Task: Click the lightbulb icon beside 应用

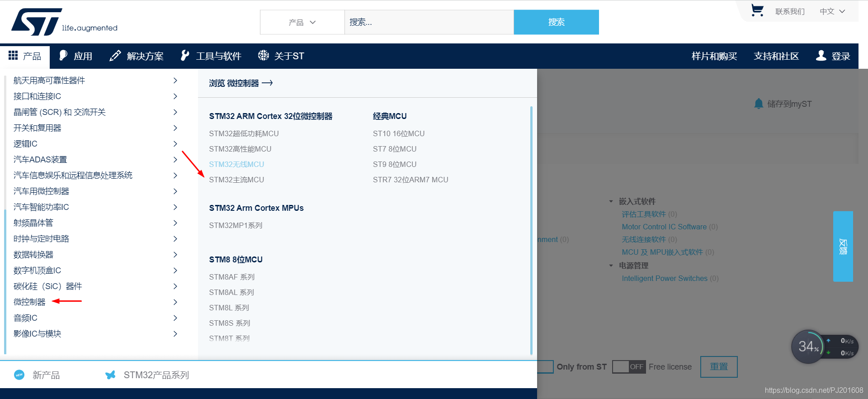Action: coord(63,55)
